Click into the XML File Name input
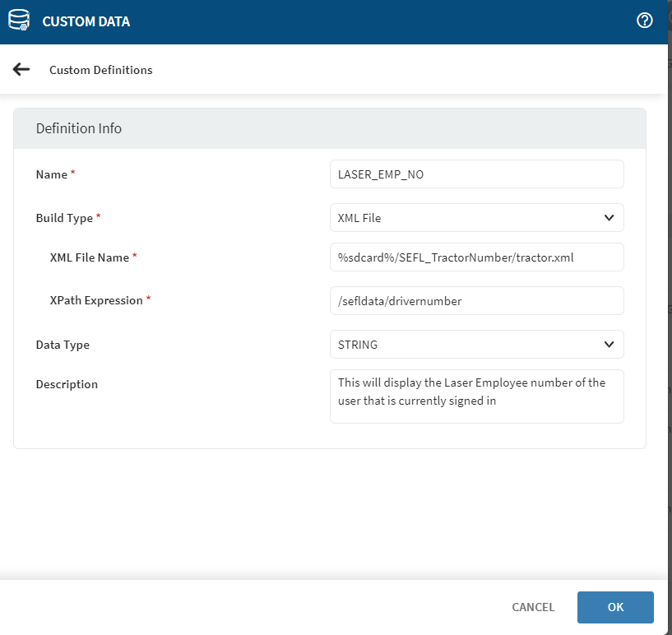The height and width of the screenshot is (635, 672). pyautogui.click(x=476, y=257)
